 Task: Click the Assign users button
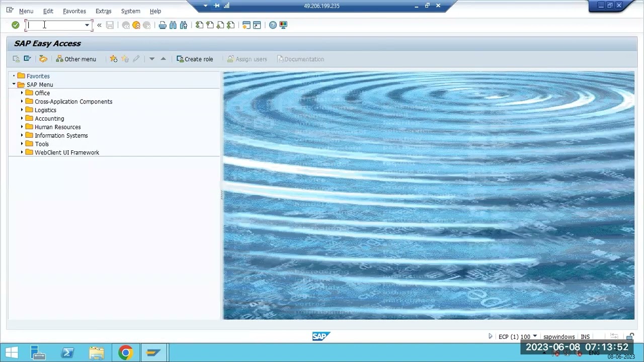[247, 59]
